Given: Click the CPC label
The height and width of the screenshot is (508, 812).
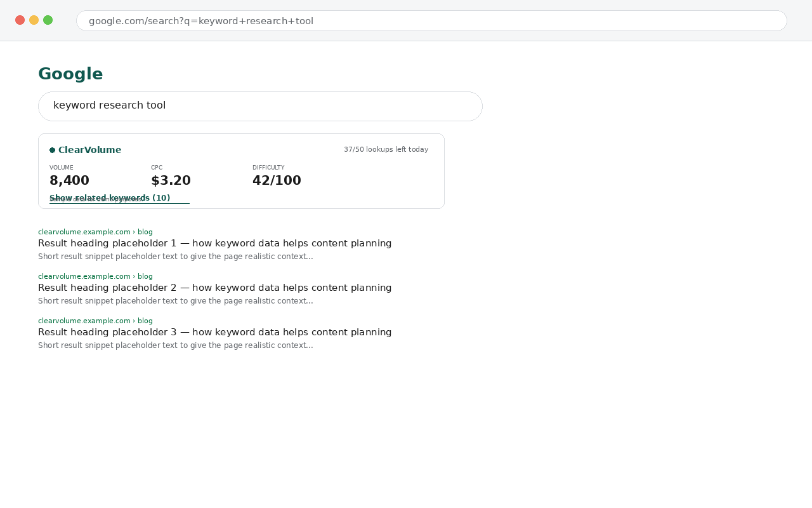Looking at the screenshot, I should click(x=157, y=168).
